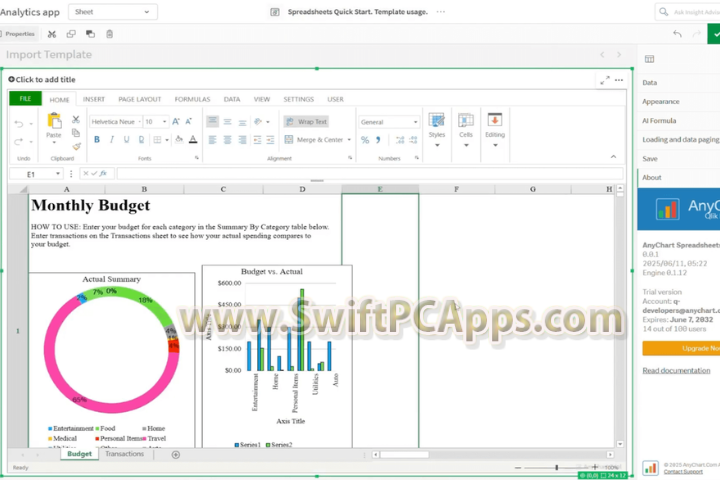
Task: Click the orange Upgrade Now button
Action: (681, 348)
